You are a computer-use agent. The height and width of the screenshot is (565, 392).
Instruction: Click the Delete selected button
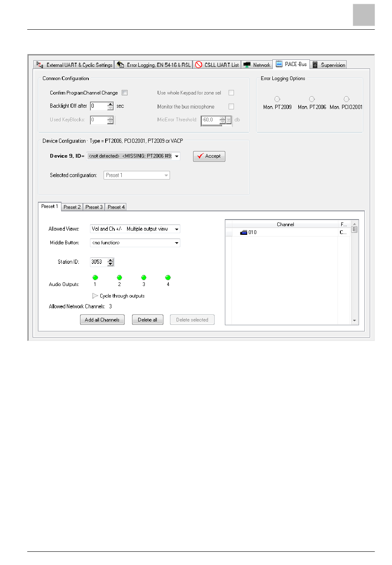192,320
